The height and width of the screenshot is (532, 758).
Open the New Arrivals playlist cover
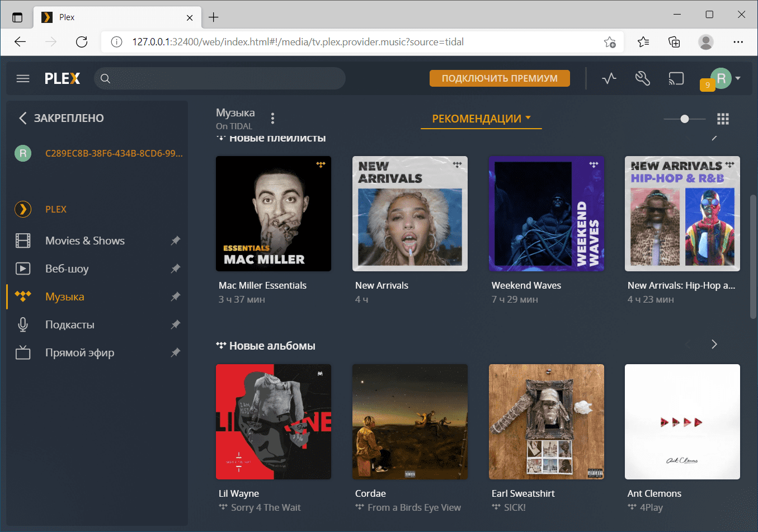pos(410,214)
